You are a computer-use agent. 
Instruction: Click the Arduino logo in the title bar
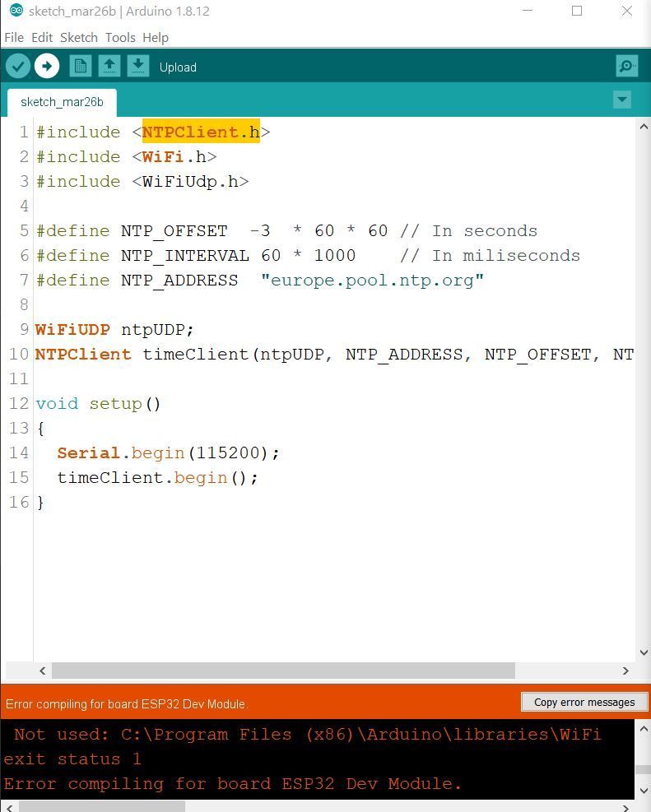[16, 11]
